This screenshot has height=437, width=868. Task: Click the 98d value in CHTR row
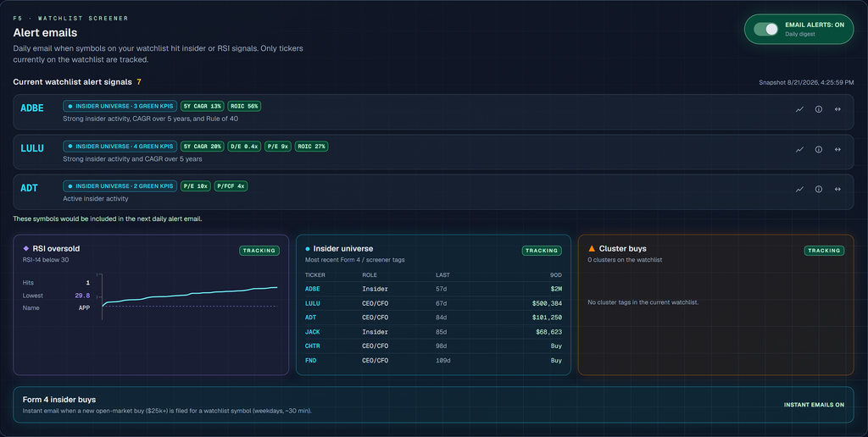click(x=441, y=346)
